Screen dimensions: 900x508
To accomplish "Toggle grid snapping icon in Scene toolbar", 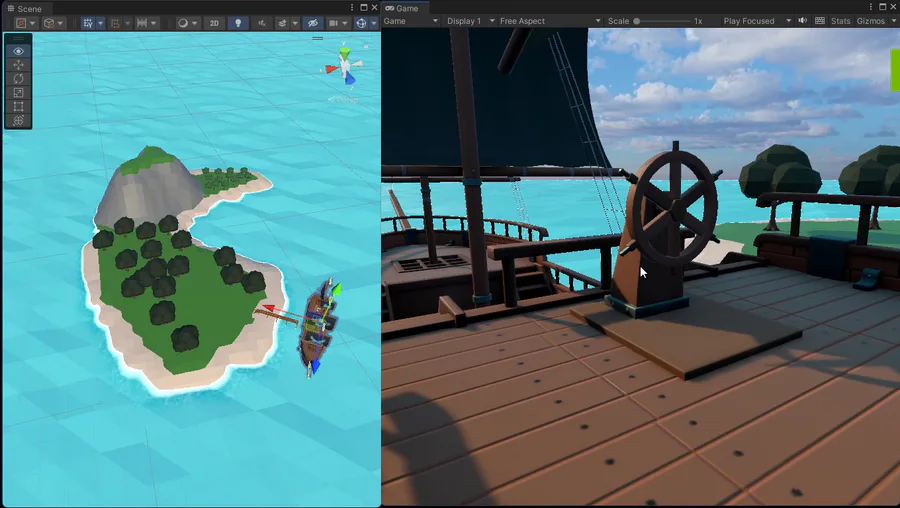I will (x=115, y=23).
